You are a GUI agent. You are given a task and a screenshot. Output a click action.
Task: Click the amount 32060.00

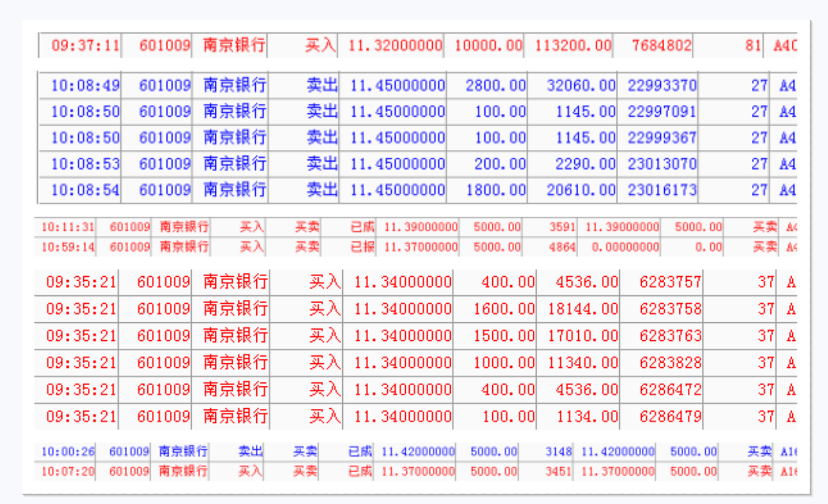(x=581, y=85)
